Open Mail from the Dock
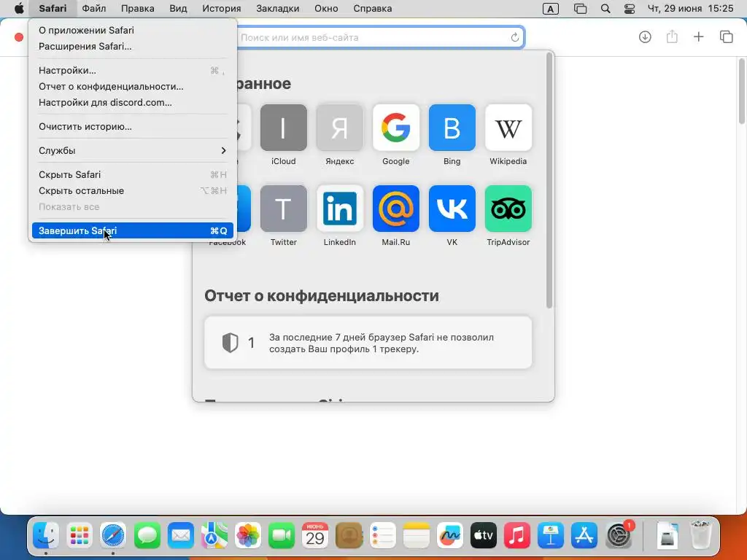Viewport: 747px width, 560px height. click(181, 535)
